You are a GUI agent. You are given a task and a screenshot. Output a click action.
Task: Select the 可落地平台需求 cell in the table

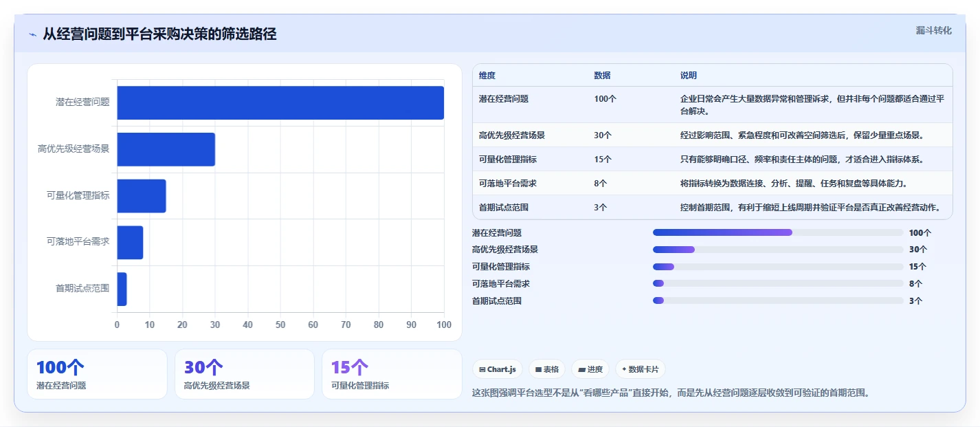tap(508, 183)
